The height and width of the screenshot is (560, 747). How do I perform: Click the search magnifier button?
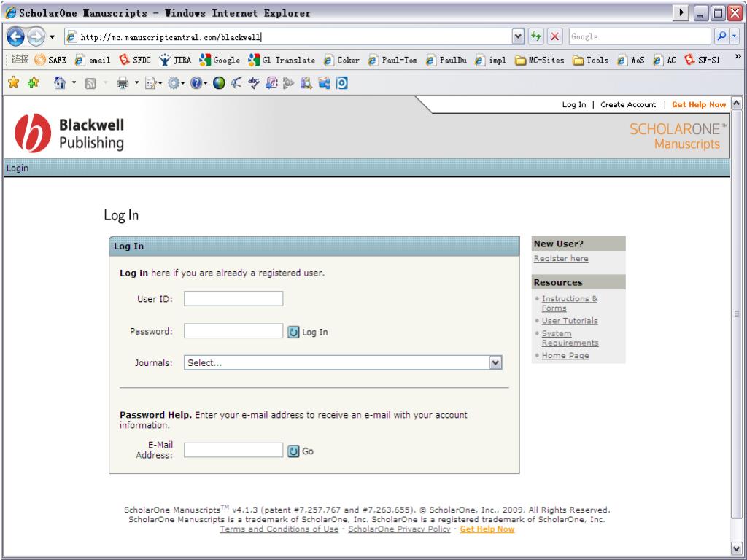pos(721,36)
